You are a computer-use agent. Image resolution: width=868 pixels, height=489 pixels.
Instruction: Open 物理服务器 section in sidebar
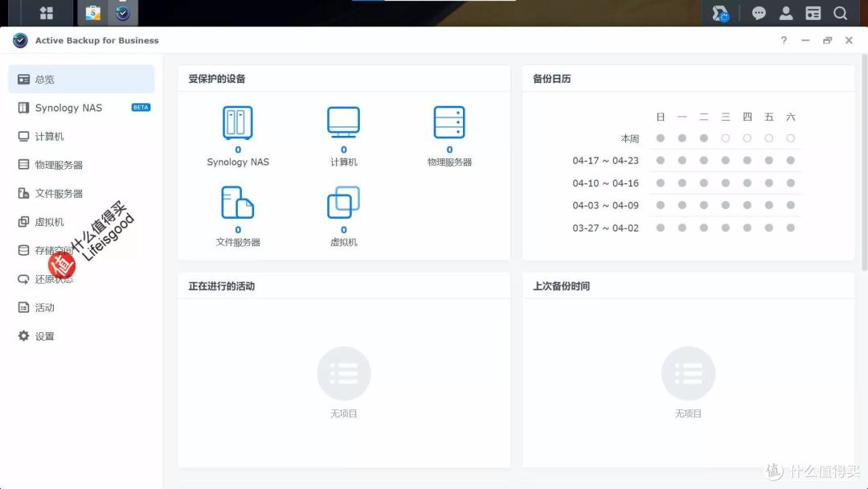pyautogui.click(x=81, y=165)
